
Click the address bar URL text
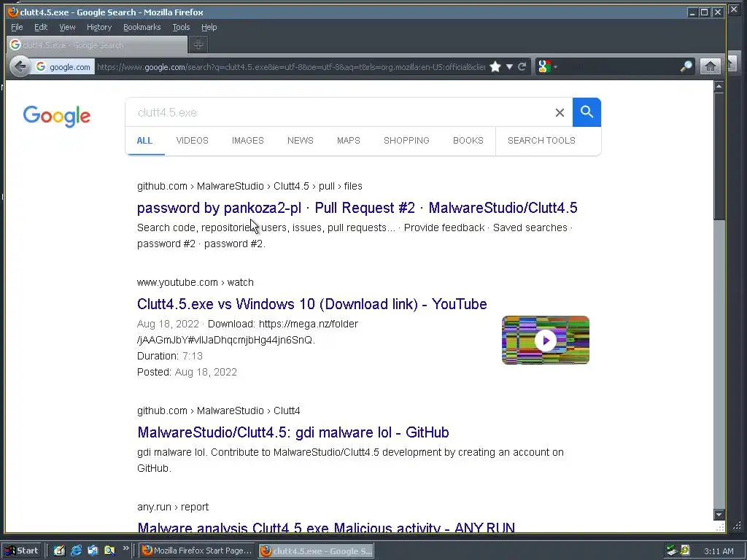290,67
